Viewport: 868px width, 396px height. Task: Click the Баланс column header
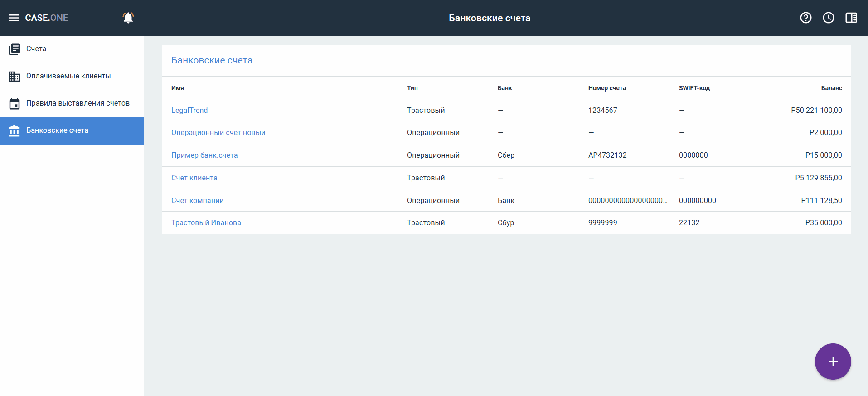click(831, 88)
